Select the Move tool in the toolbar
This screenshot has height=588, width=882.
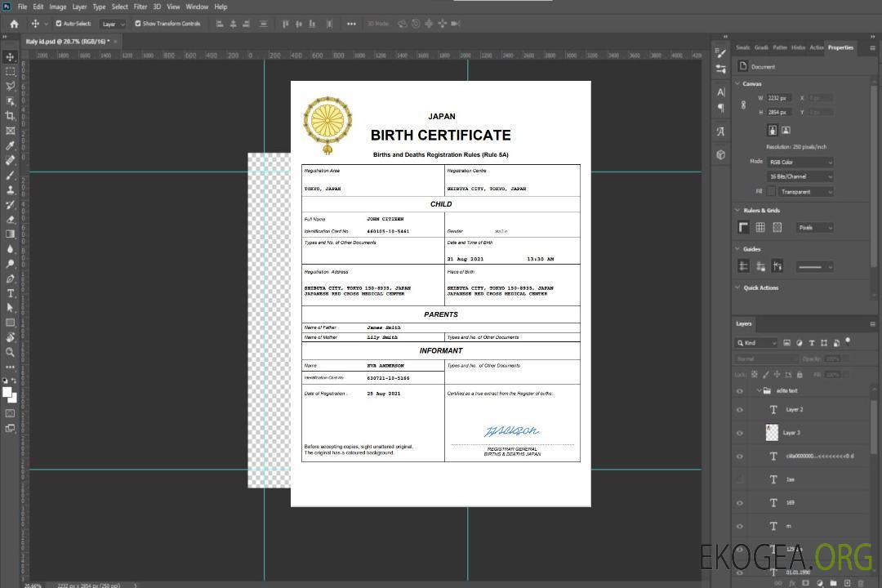10,57
